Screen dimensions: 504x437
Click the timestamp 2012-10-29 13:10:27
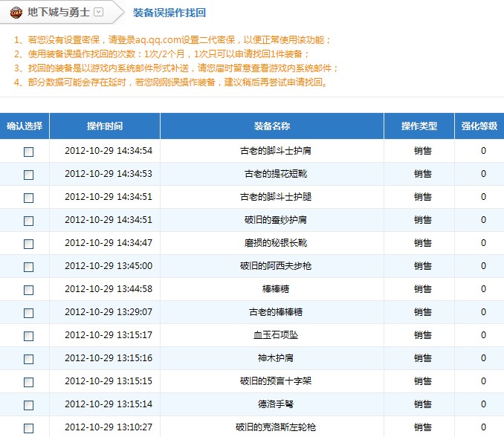click(109, 427)
